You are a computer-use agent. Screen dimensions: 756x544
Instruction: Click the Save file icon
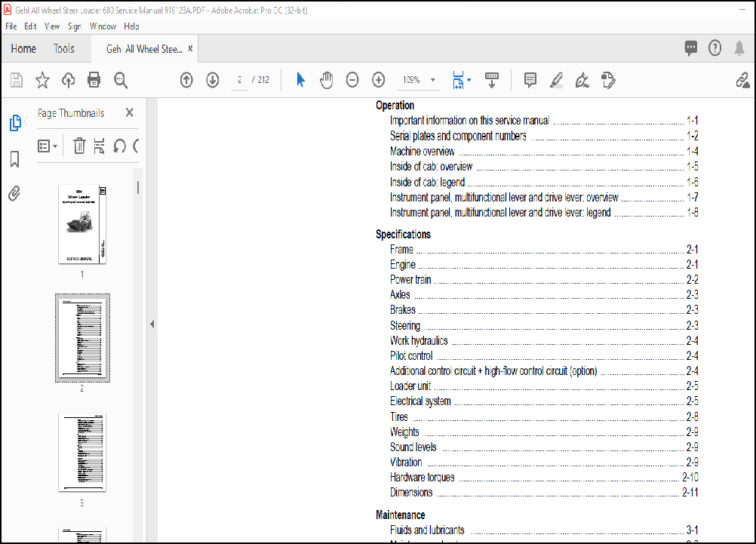tap(17, 80)
